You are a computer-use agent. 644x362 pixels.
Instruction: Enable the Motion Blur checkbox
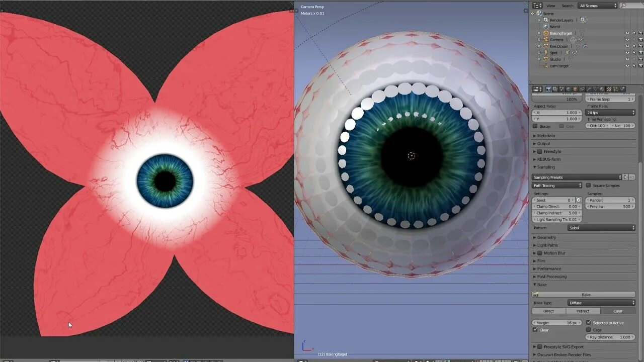[x=540, y=253]
